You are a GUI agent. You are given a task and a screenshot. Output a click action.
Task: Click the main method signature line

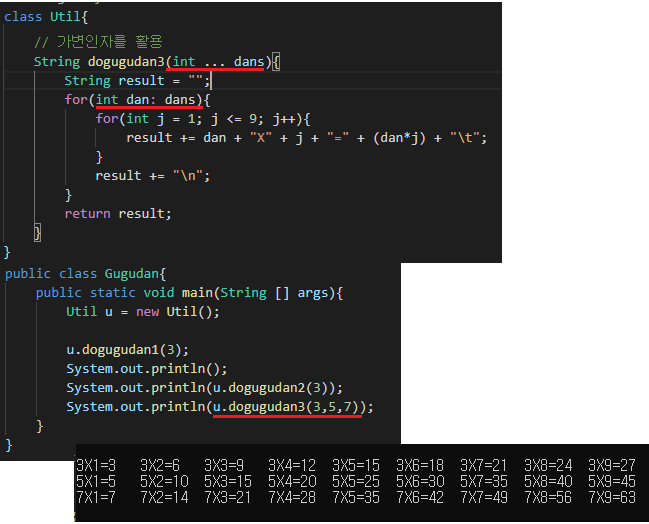189,293
